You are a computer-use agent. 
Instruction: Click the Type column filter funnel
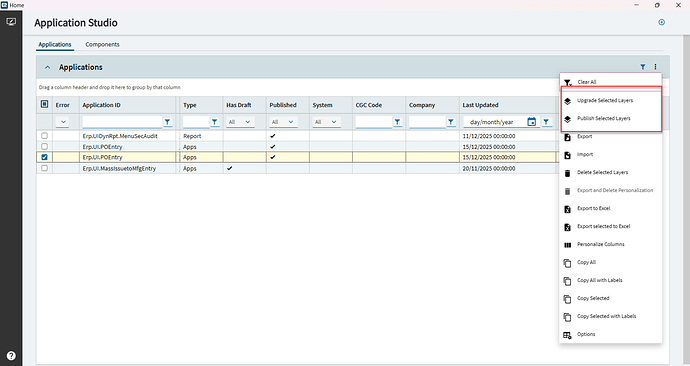pyautogui.click(x=214, y=122)
